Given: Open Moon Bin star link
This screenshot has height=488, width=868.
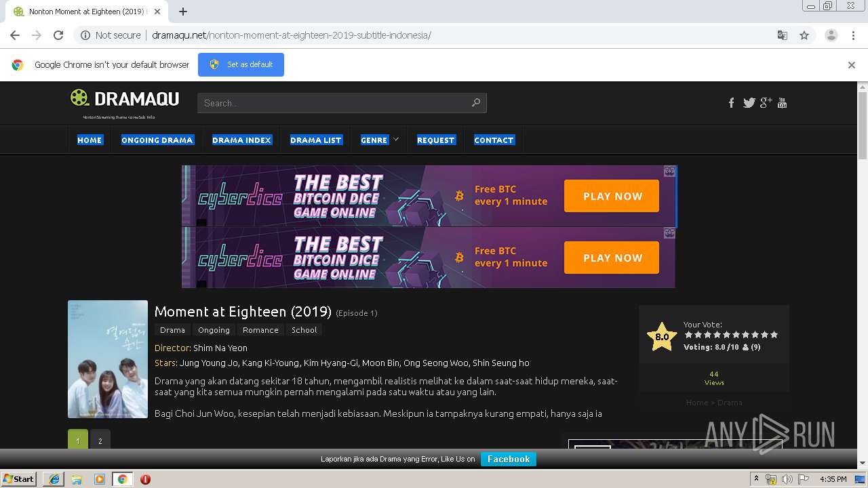Looking at the screenshot, I should click(382, 363).
